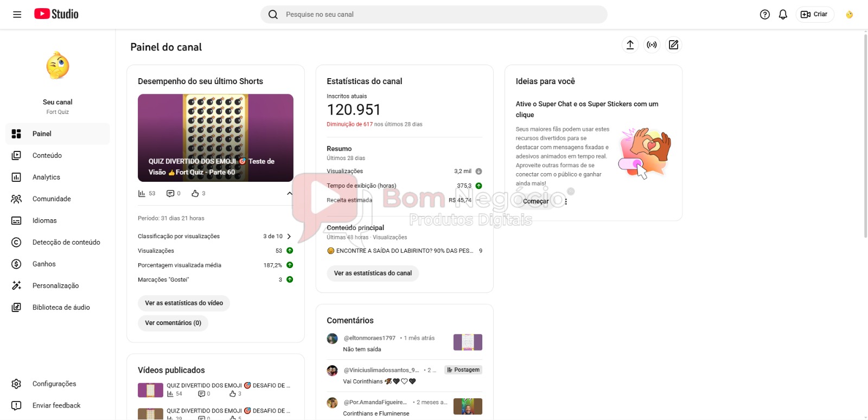Open the account avatar menu in header
Screen dimensions: 868x420
(850, 15)
